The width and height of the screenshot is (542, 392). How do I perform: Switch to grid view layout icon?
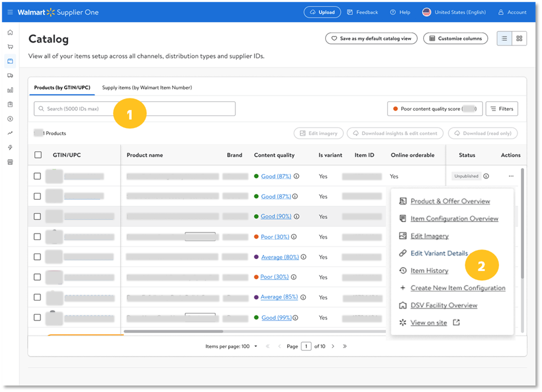(519, 38)
